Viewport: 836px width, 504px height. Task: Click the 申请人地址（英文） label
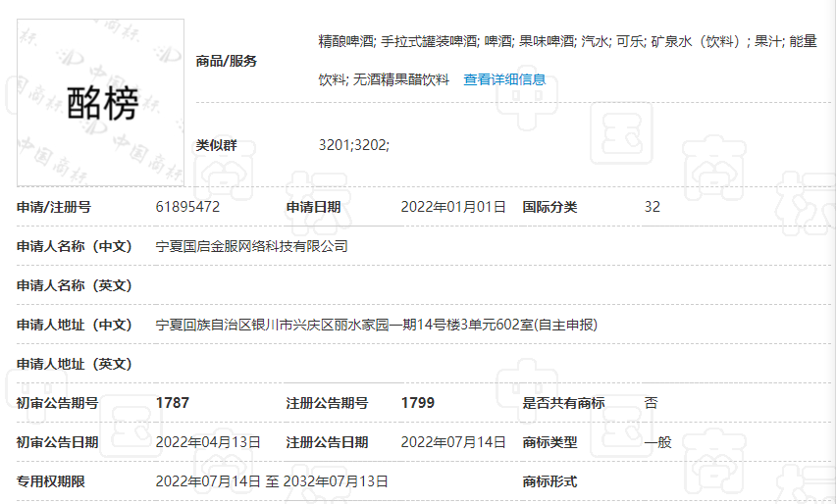tap(74, 364)
